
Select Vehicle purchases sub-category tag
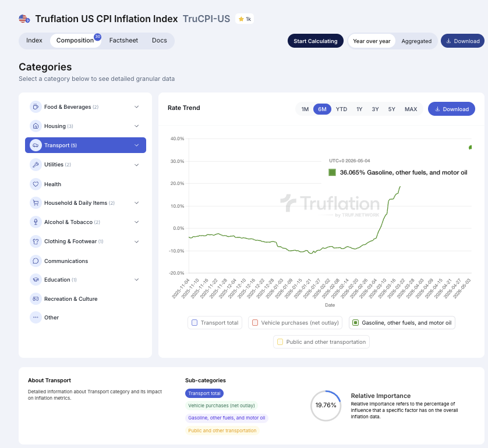click(221, 406)
